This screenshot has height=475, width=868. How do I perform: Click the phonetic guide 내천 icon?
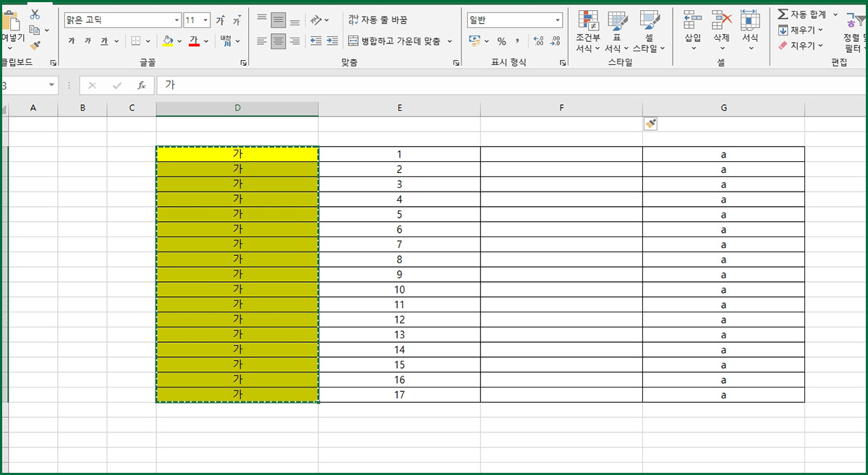tap(226, 41)
